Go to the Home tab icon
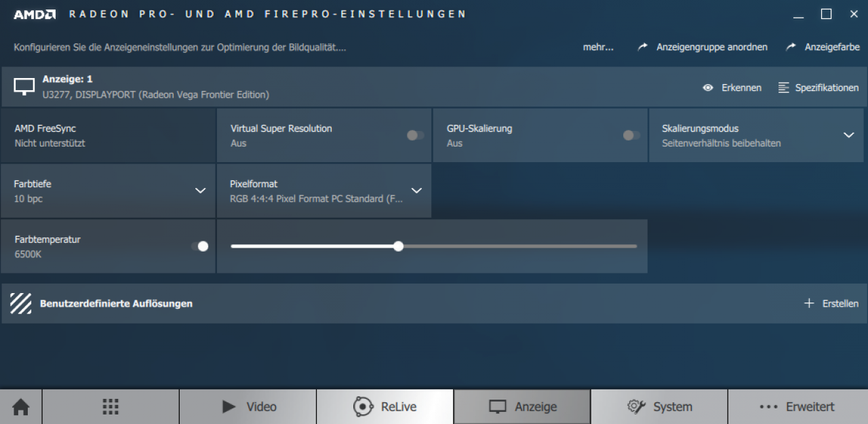Image resolution: width=868 pixels, height=424 pixels. point(21,407)
